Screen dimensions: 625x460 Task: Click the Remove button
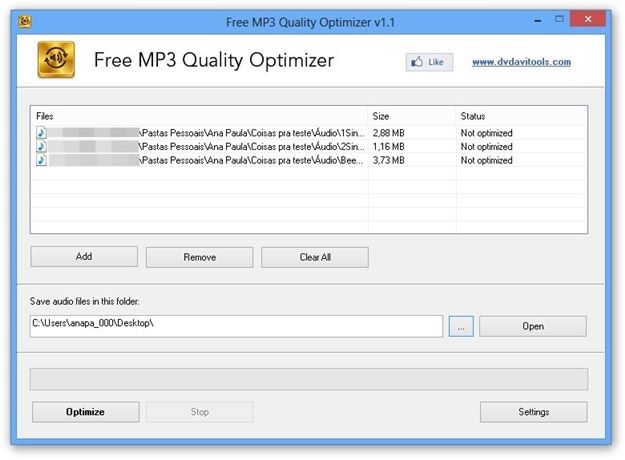[199, 257]
